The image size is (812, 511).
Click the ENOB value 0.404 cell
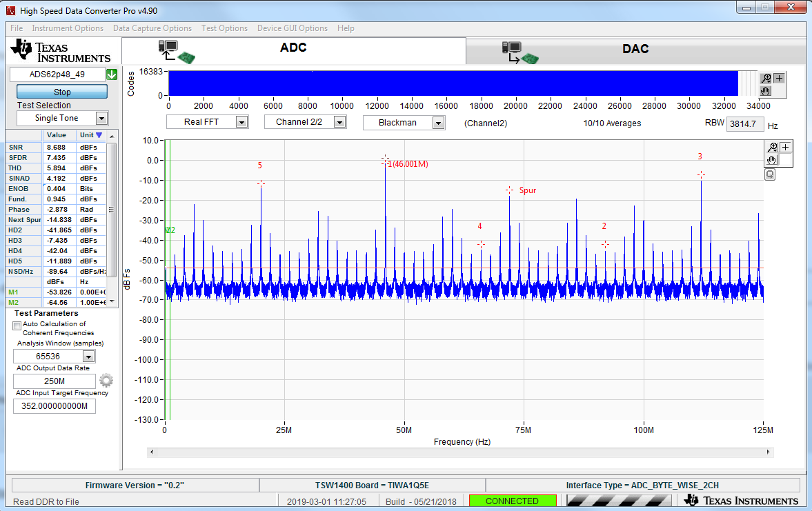point(59,188)
